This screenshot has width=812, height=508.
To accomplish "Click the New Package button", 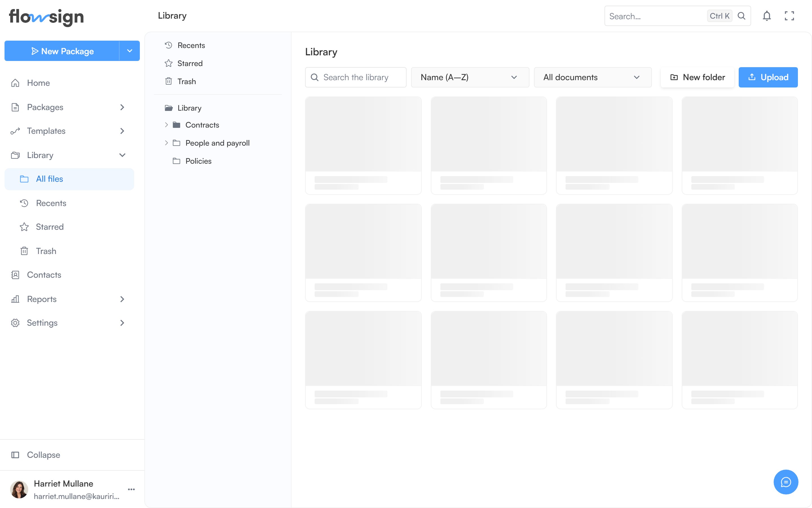I will tap(62, 51).
